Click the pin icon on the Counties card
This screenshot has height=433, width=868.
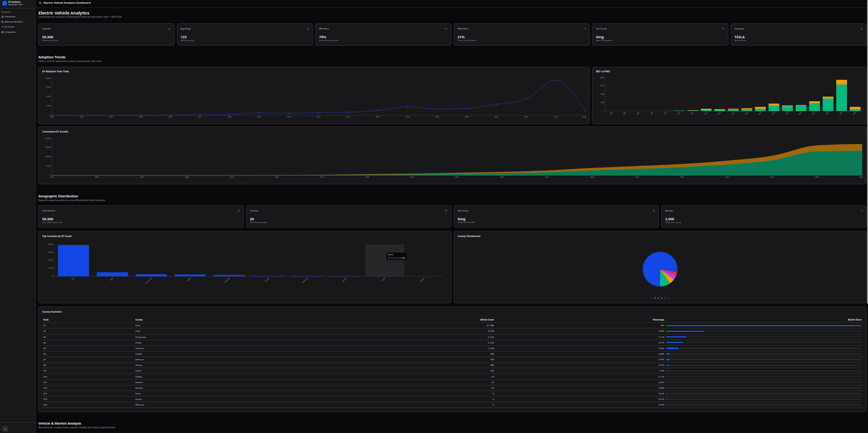[446, 210]
